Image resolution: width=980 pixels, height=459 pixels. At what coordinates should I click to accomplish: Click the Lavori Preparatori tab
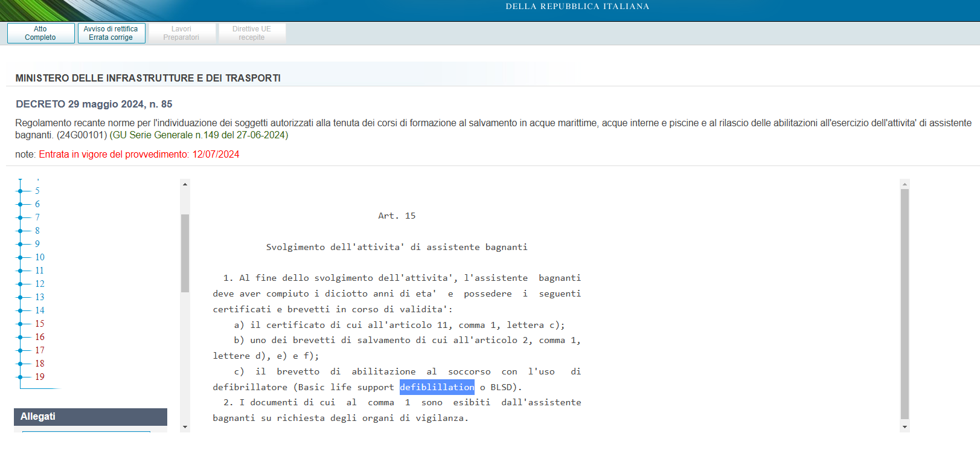coord(181,33)
